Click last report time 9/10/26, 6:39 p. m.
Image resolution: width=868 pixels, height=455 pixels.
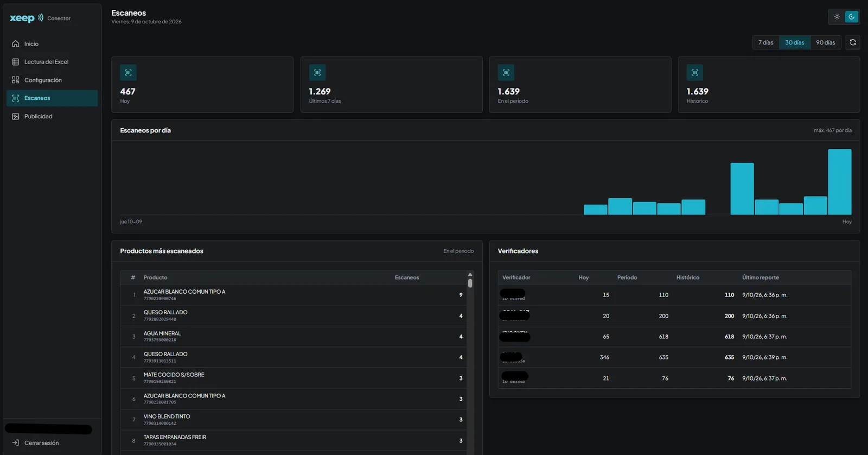pyautogui.click(x=765, y=357)
